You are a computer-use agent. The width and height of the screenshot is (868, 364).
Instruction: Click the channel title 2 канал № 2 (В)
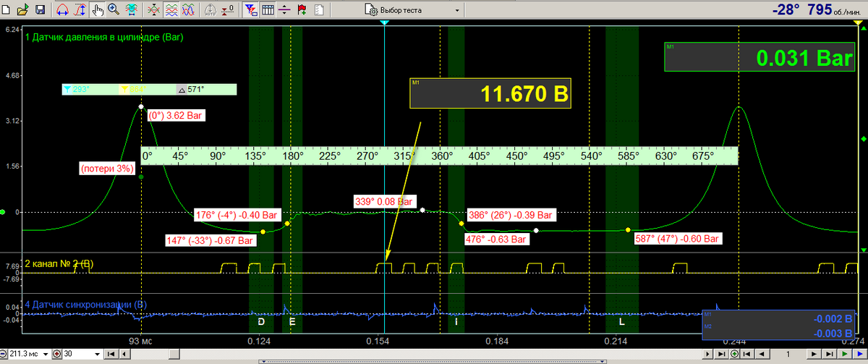coord(59,263)
